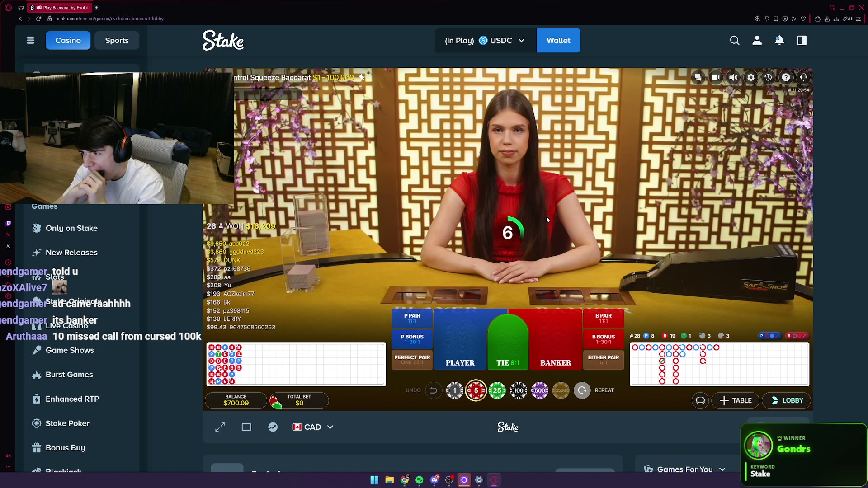The width and height of the screenshot is (868, 488).
Task: Toggle the Stake right sidebar panel
Action: (x=802, y=41)
